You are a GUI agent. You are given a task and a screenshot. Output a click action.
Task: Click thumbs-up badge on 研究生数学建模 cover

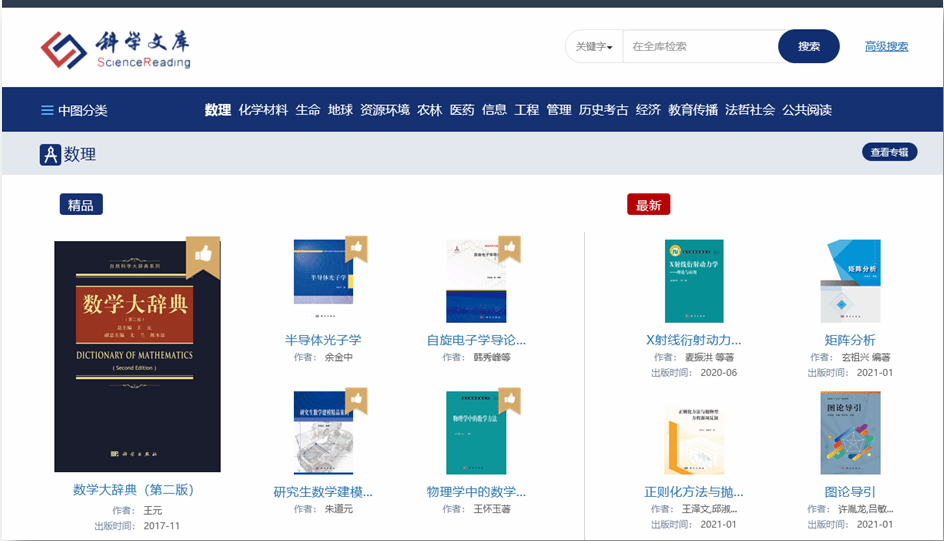point(355,400)
